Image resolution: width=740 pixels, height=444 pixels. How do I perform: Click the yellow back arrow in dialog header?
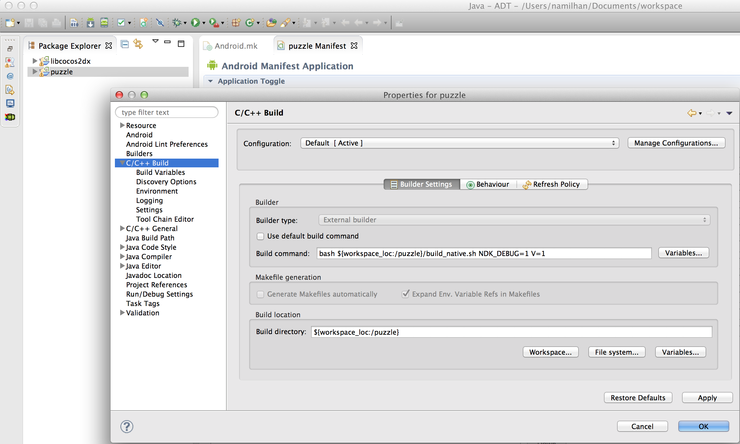692,113
